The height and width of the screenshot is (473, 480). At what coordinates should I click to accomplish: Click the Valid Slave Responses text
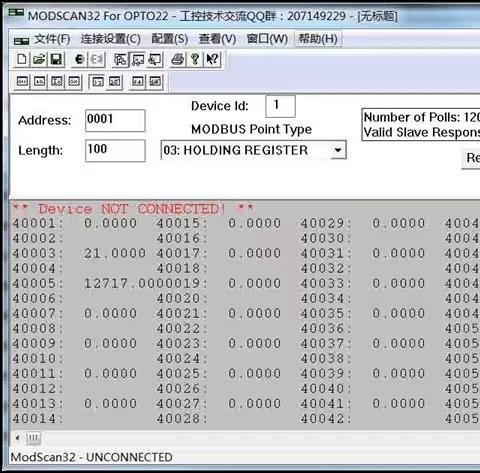421,132
